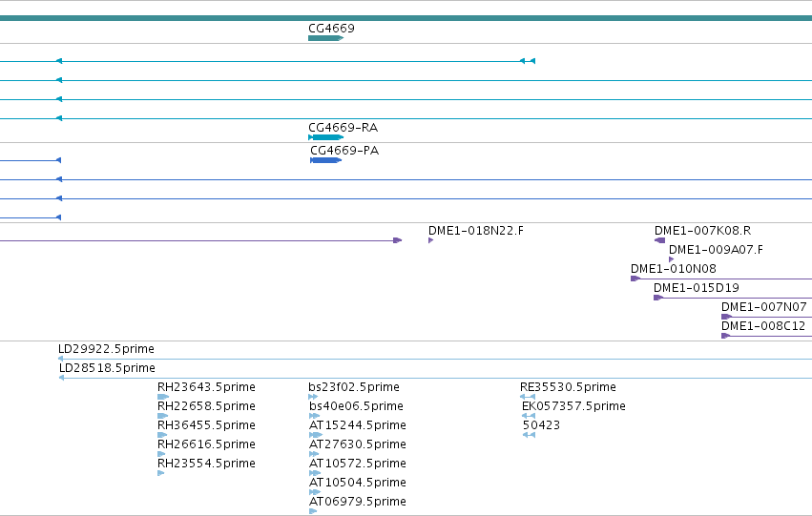812x516 pixels.
Task: Select the LD28518.5prime label
Action: (x=107, y=368)
